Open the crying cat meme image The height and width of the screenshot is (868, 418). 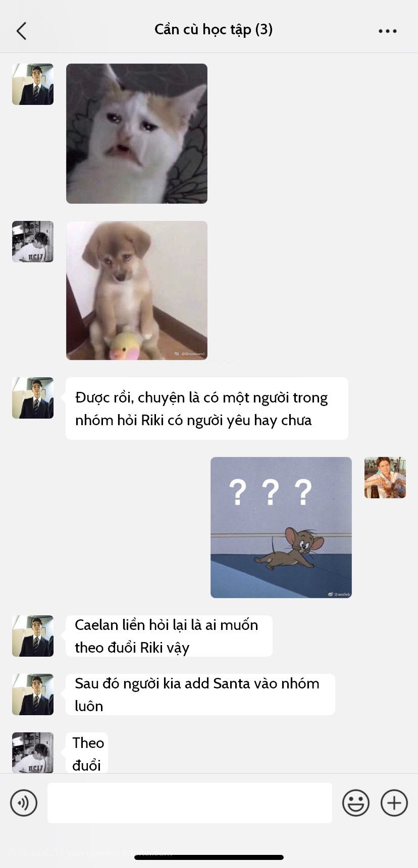(137, 134)
